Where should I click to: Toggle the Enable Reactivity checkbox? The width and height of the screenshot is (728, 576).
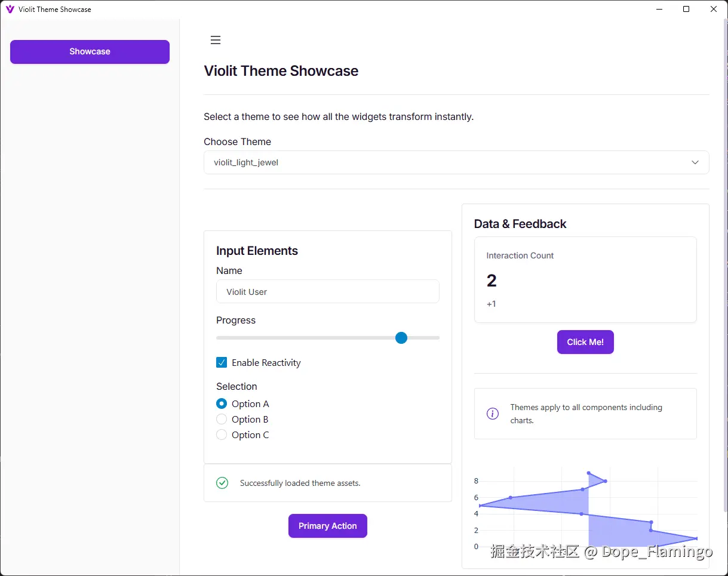[x=222, y=362]
